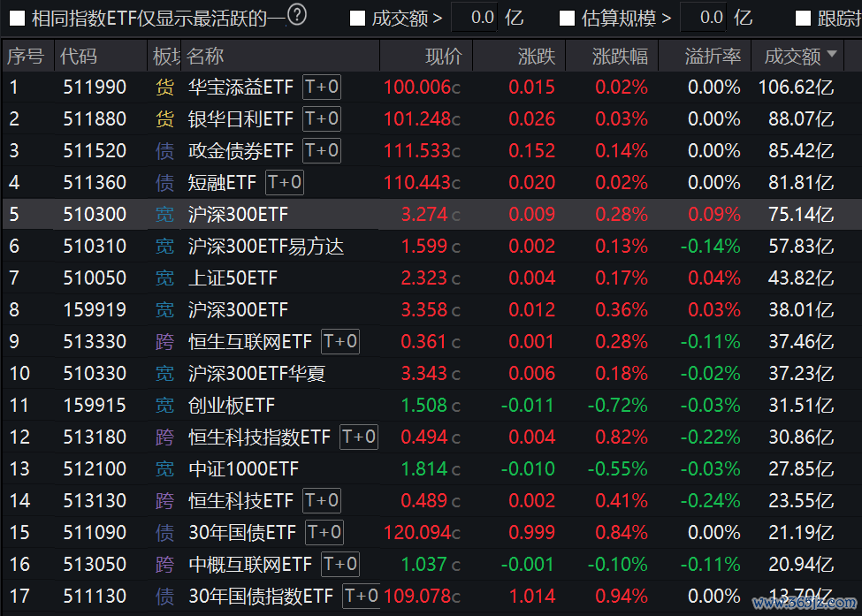
Task: Open the help question-mark icon near ETF filter
Action: coord(297,15)
